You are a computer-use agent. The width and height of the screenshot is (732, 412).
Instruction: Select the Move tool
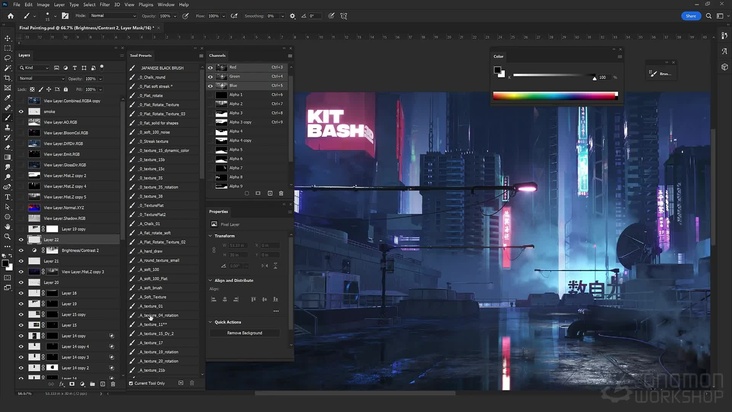point(7,38)
